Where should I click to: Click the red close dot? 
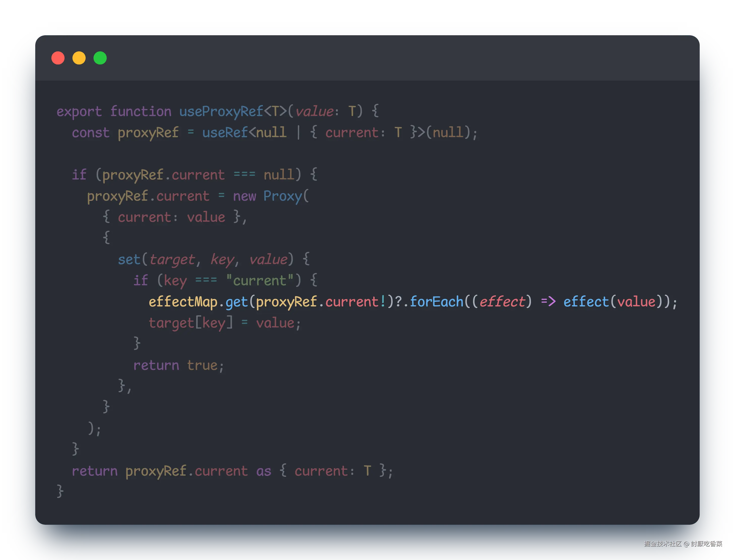click(x=58, y=58)
